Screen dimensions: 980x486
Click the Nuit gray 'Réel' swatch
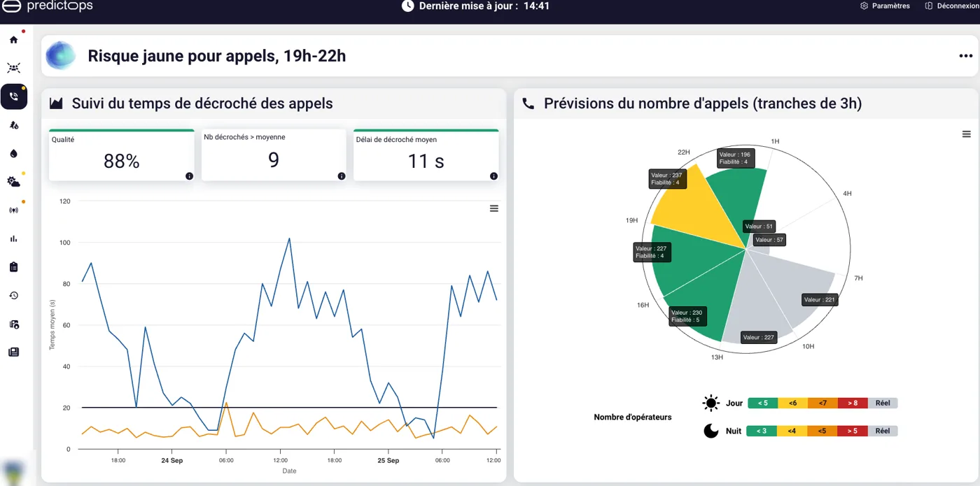[x=883, y=431]
